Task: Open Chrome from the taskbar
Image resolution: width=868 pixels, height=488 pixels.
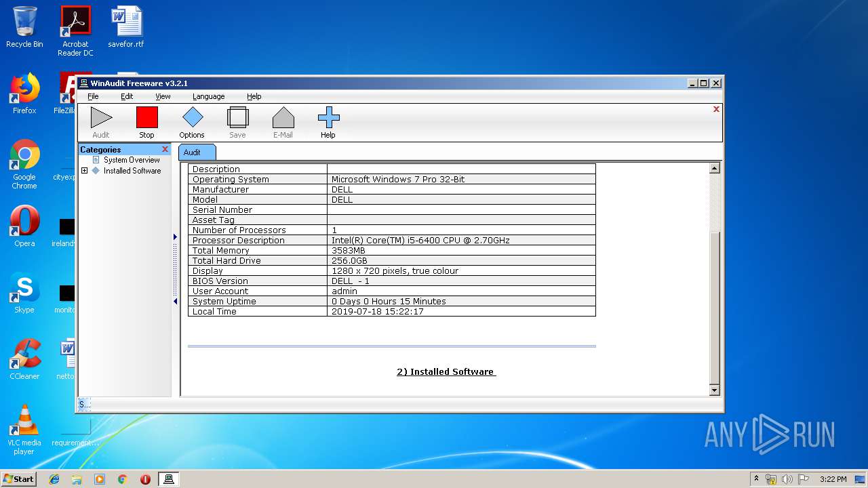Action: [123, 479]
